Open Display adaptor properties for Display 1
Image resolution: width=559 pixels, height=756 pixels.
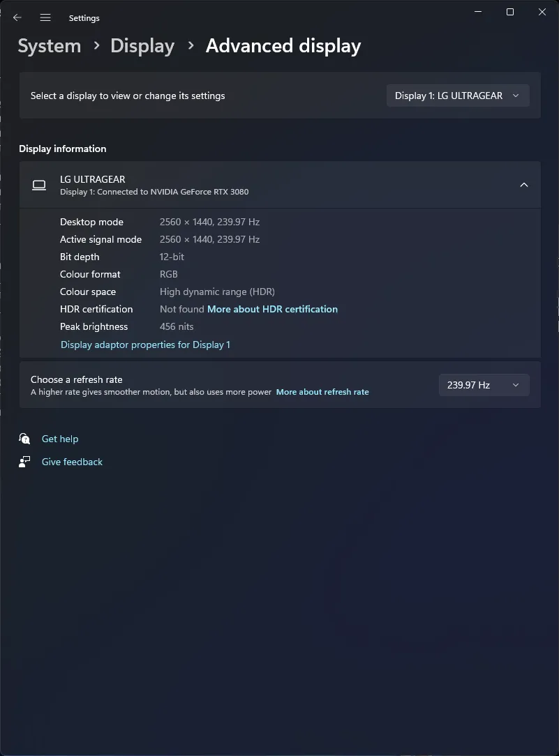point(145,345)
